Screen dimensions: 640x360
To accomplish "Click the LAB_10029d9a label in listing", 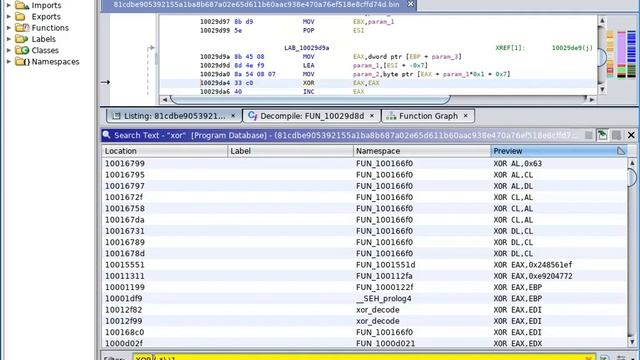I will click(307, 48).
